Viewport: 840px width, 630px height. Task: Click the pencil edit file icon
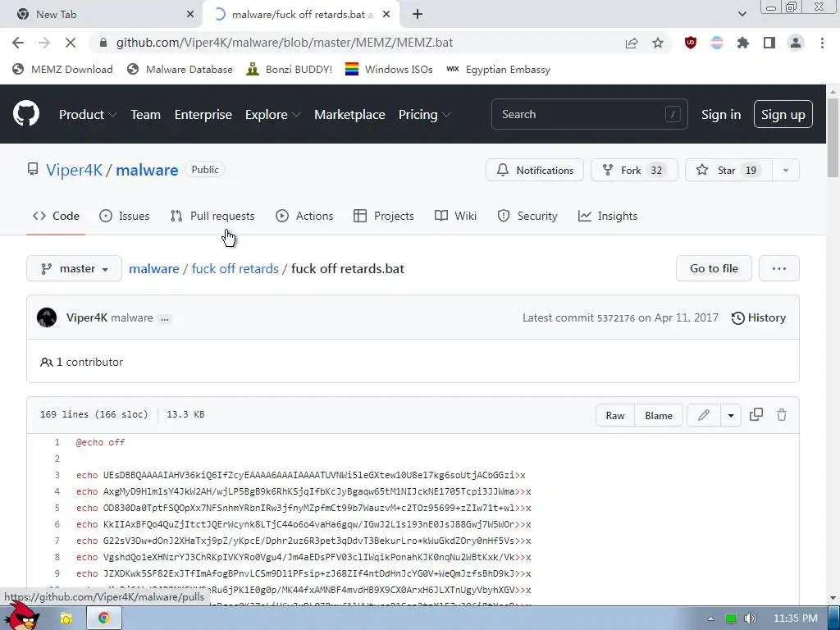[703, 415]
